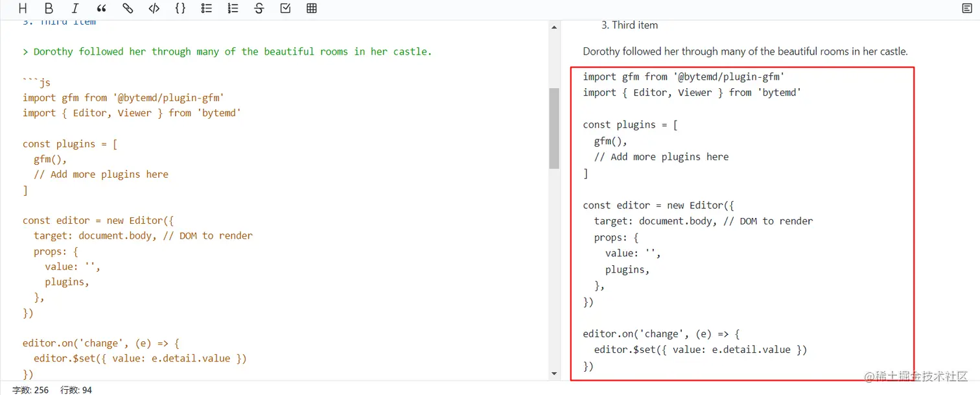Click 'plugins,' in the preview code block
The width and height of the screenshot is (980, 395).
point(627,270)
